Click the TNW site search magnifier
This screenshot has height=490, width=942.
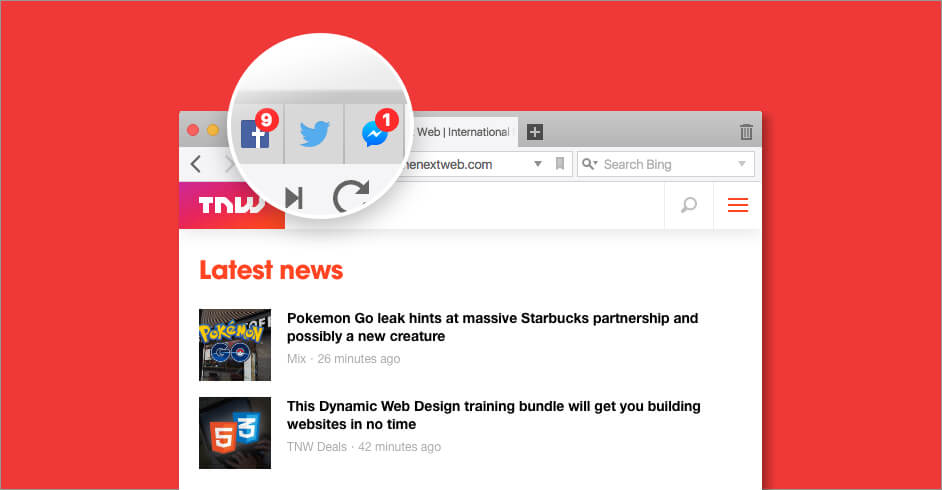click(688, 205)
